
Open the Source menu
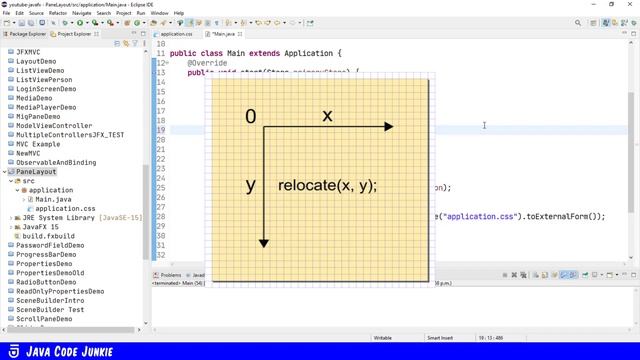click(36, 13)
